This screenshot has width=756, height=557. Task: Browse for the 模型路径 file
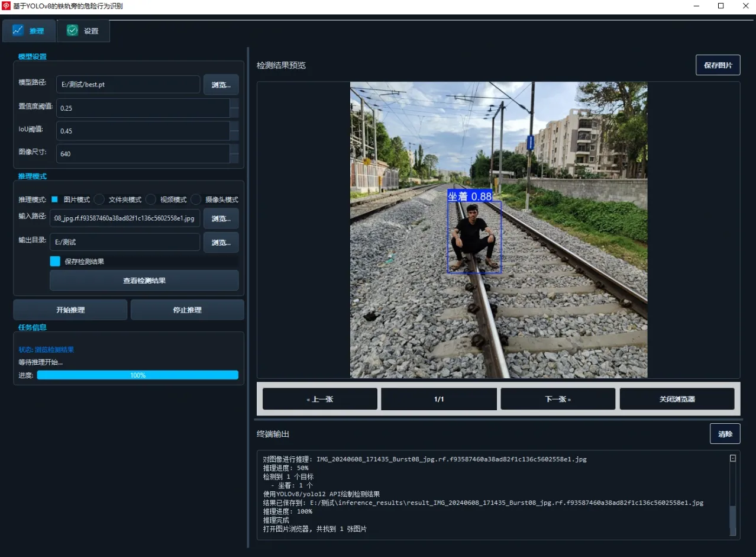point(221,85)
